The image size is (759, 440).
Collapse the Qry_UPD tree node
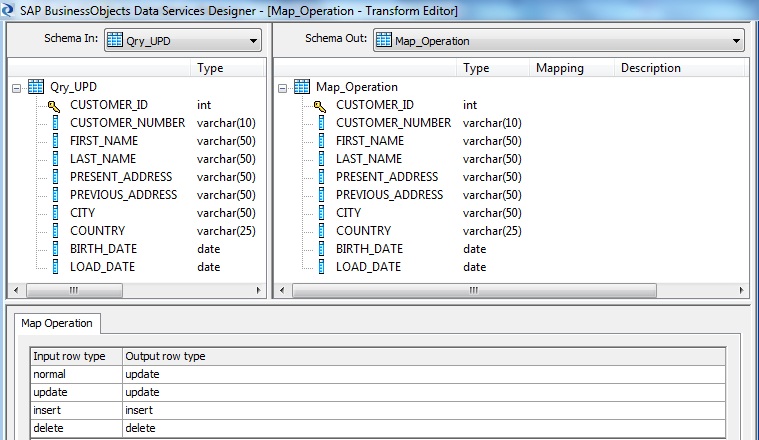pyautogui.click(x=16, y=88)
